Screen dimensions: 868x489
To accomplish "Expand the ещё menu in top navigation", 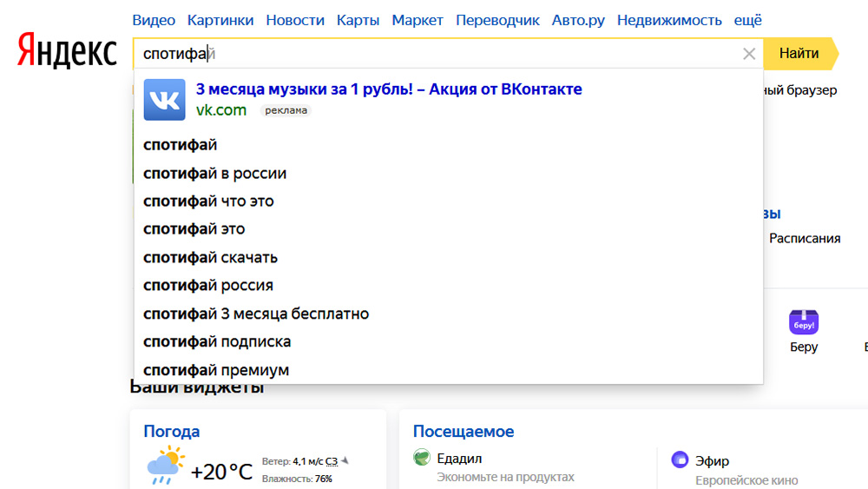I will (747, 20).
